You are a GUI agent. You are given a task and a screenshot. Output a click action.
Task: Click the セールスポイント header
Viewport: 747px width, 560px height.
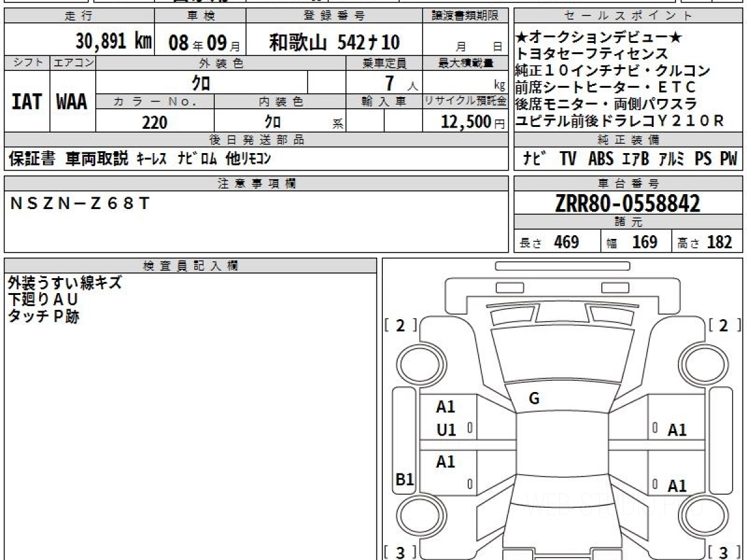(x=628, y=16)
